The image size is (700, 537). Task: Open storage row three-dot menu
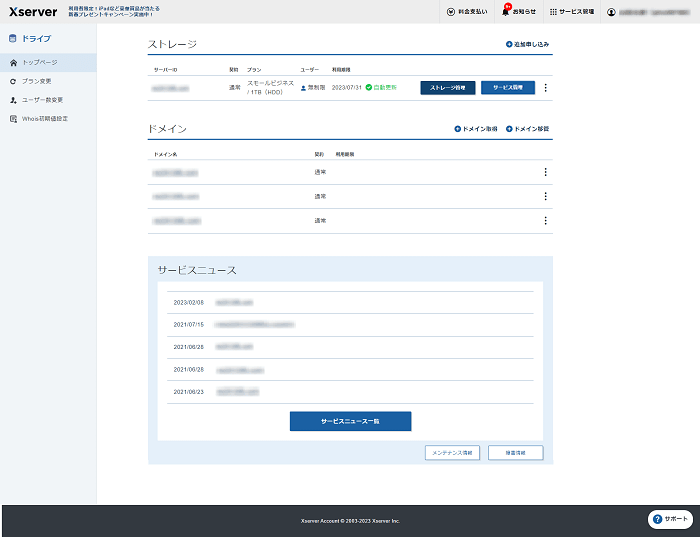pyautogui.click(x=545, y=88)
